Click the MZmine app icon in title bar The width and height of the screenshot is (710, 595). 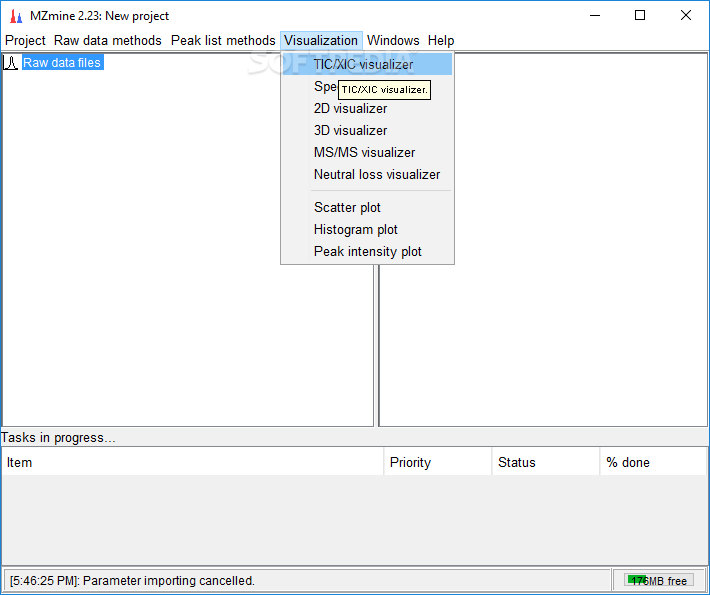(16, 16)
